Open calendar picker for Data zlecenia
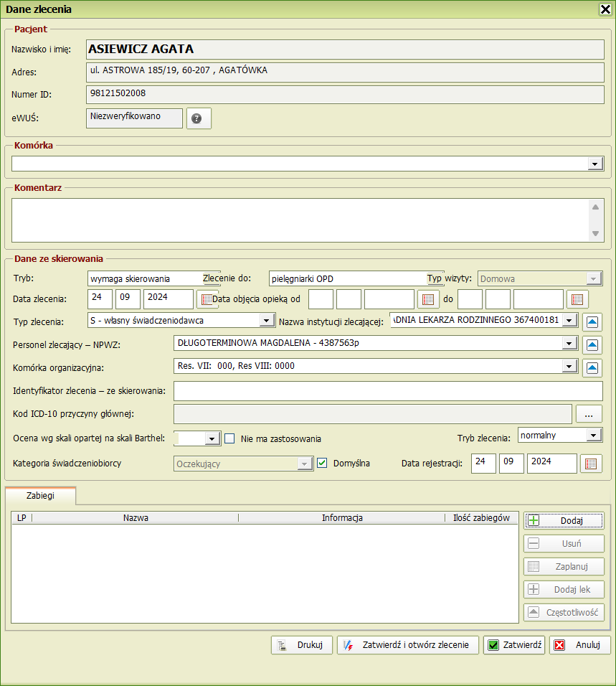The height and width of the screenshot is (686, 616). [206, 299]
